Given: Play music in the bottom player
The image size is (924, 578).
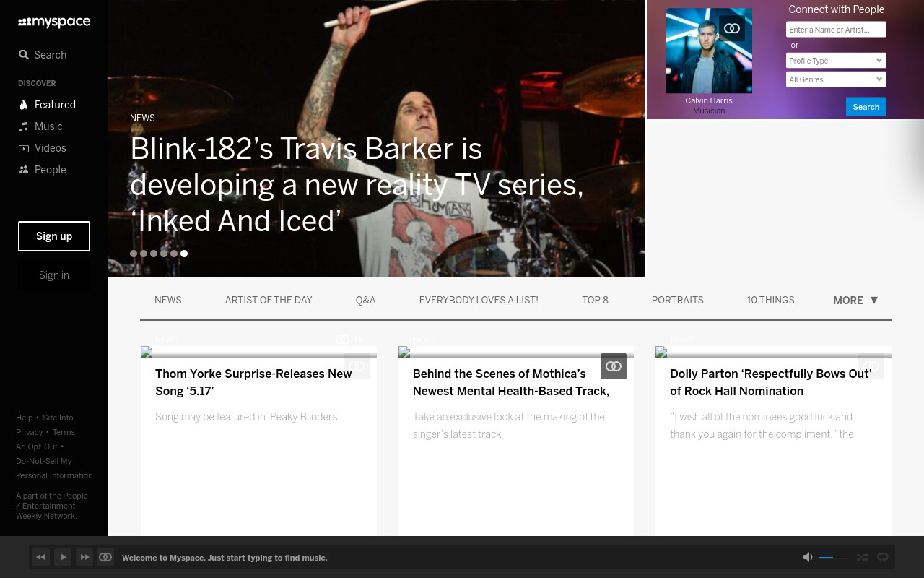Looking at the screenshot, I should pyautogui.click(x=63, y=557).
